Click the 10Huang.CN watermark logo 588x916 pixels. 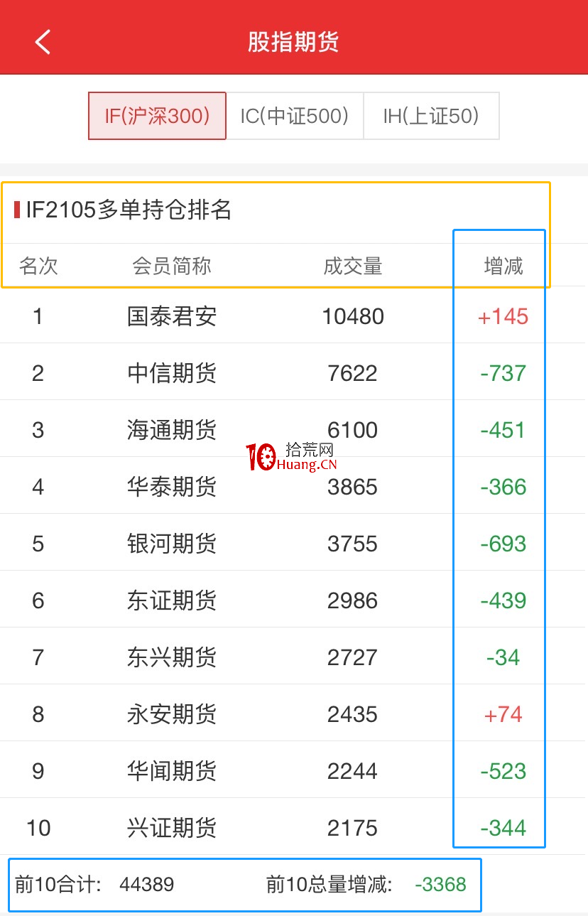click(291, 457)
